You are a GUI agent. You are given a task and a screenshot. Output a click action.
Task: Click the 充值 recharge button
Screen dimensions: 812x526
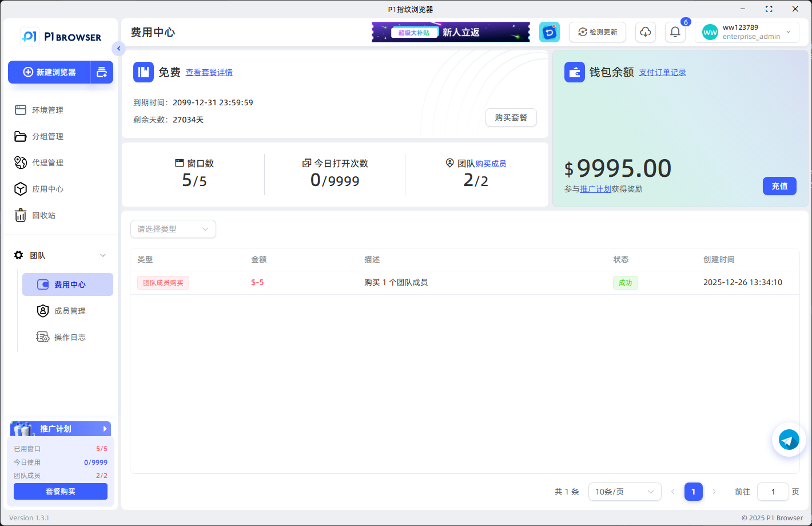coord(779,186)
